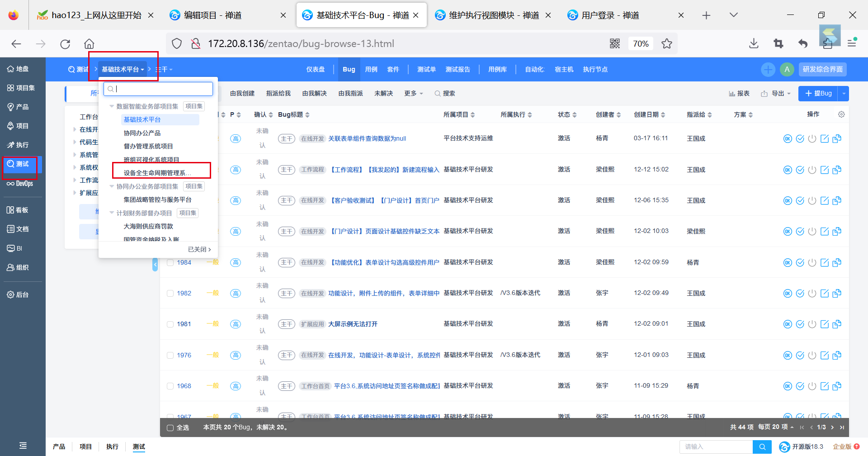Image resolution: width=868 pixels, height=456 pixels.
Task: Toggle the 全选 select-all checkbox
Action: point(170,427)
